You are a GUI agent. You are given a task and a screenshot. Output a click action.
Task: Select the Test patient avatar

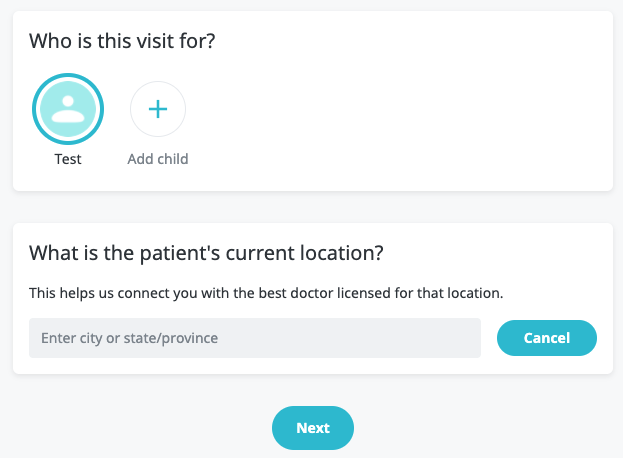pos(68,109)
